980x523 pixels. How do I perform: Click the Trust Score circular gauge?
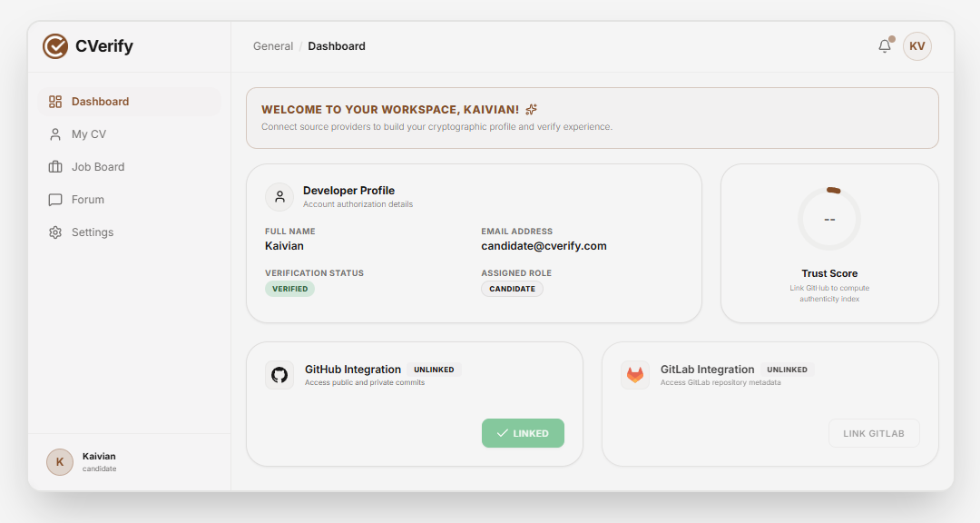pos(829,219)
